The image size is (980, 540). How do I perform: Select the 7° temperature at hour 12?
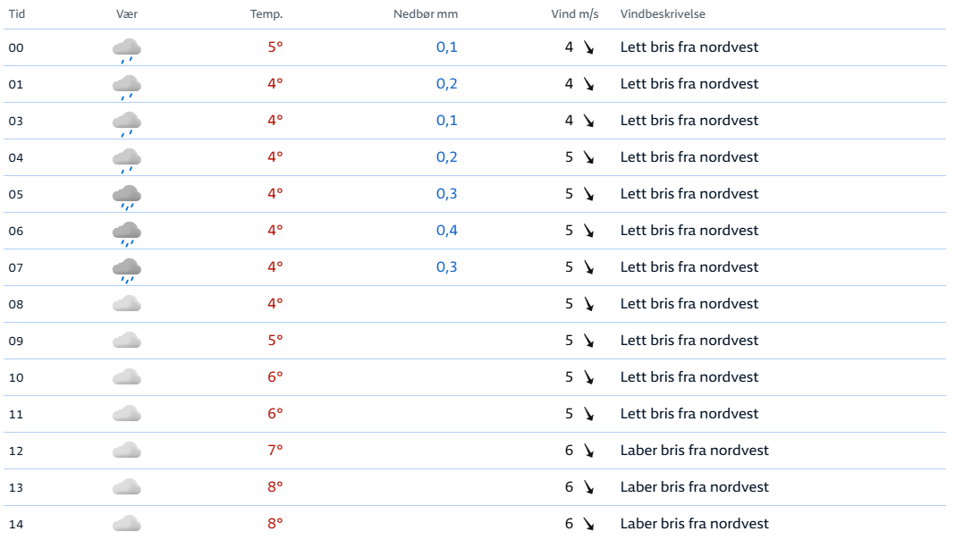pos(275,451)
